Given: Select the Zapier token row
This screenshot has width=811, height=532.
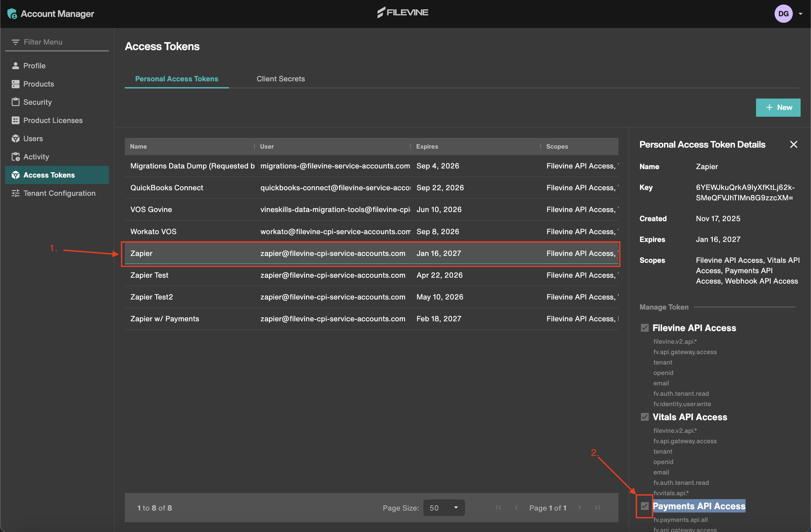Looking at the screenshot, I should (x=371, y=253).
